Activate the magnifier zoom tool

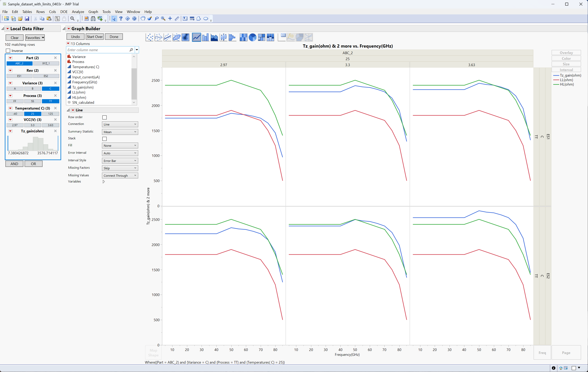point(163,19)
